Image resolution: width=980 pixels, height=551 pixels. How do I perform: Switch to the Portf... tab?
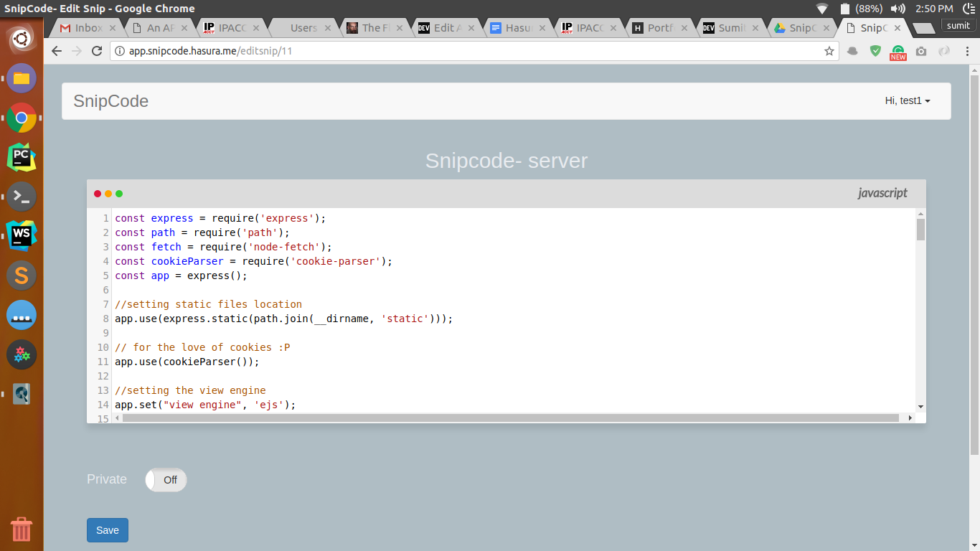[x=658, y=28]
